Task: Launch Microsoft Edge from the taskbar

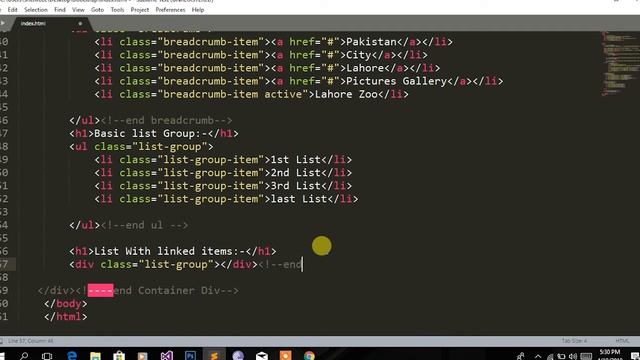Action: (x=72, y=356)
